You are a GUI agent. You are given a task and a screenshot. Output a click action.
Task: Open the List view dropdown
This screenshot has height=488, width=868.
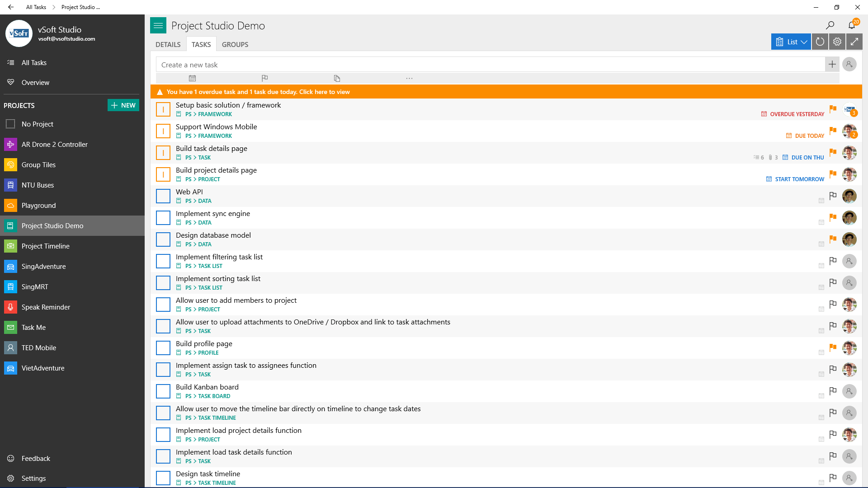791,42
